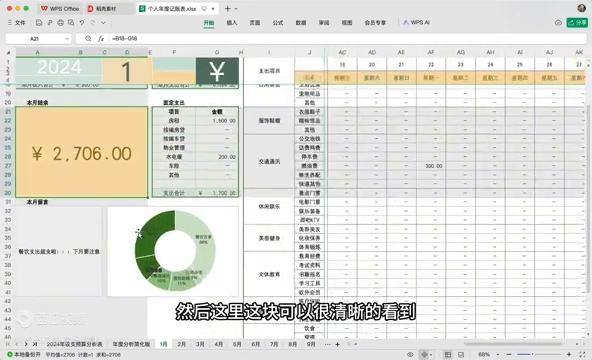Select row header 27
Screen dimensions: 592x360
point(8,166)
